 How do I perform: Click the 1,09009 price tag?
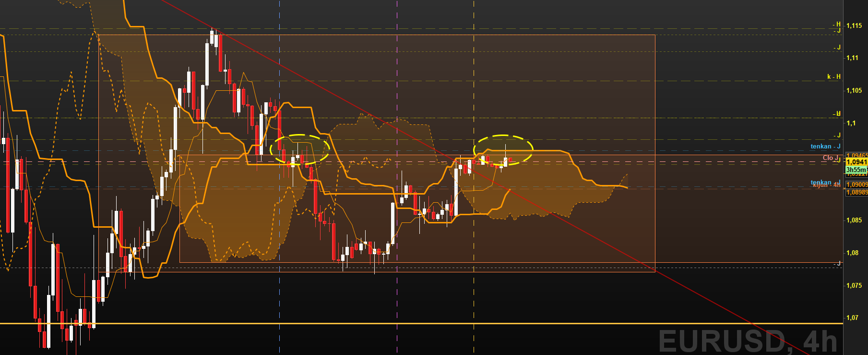click(x=856, y=184)
